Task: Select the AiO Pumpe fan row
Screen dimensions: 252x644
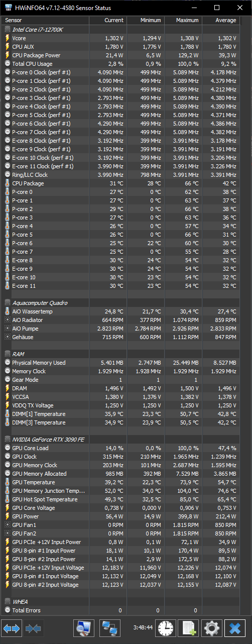Action: click(121, 329)
